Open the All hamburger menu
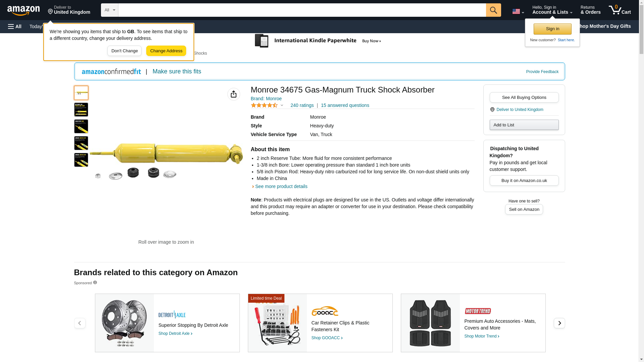644x362 pixels. (15, 26)
